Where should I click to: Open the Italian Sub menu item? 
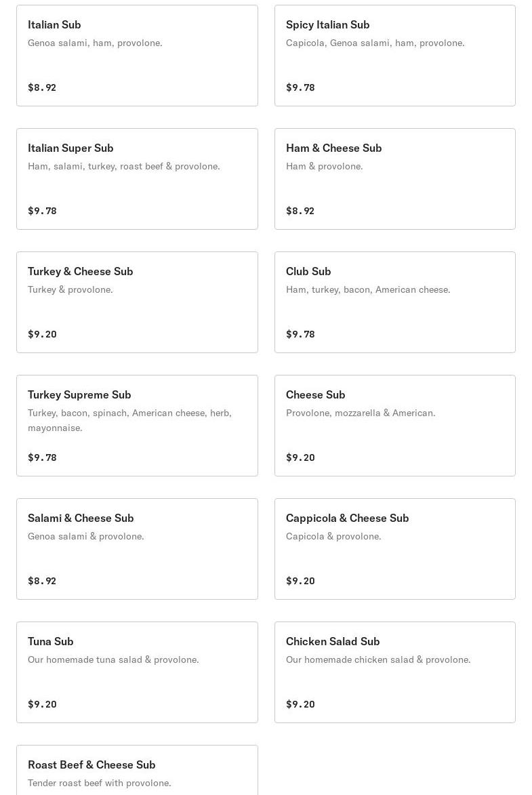click(137, 56)
